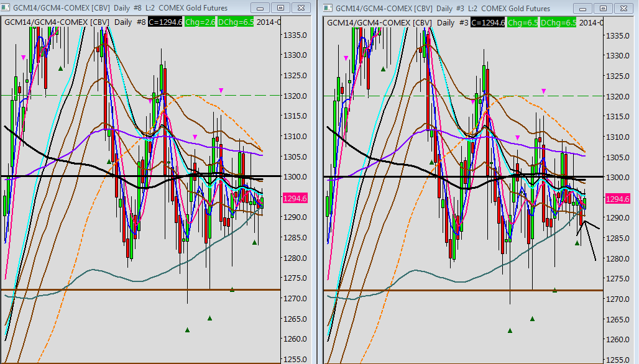Click C=1294.6 value in right chart header
Screen dimensions: 639x364
[x=488, y=22]
